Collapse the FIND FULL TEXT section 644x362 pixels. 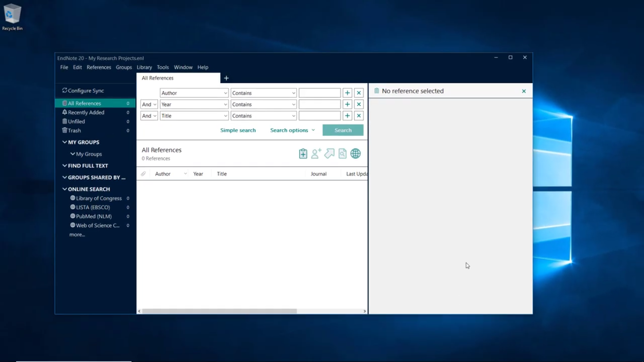coord(65,165)
